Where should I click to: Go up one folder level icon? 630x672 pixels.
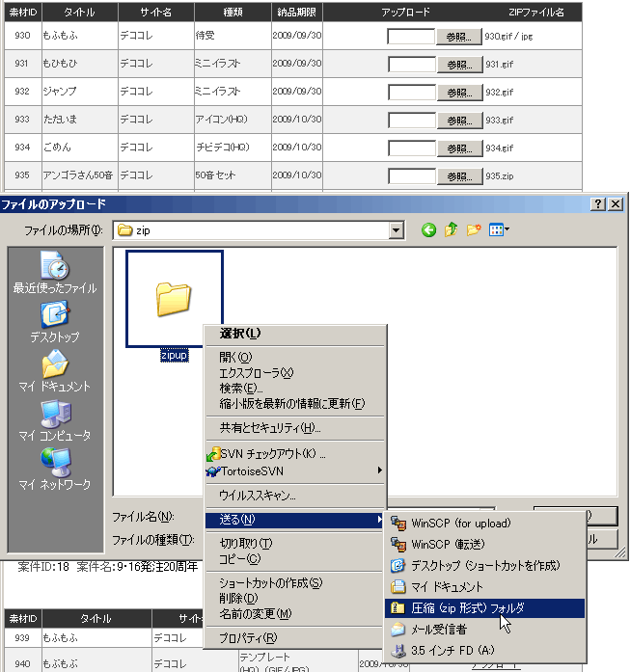451,230
